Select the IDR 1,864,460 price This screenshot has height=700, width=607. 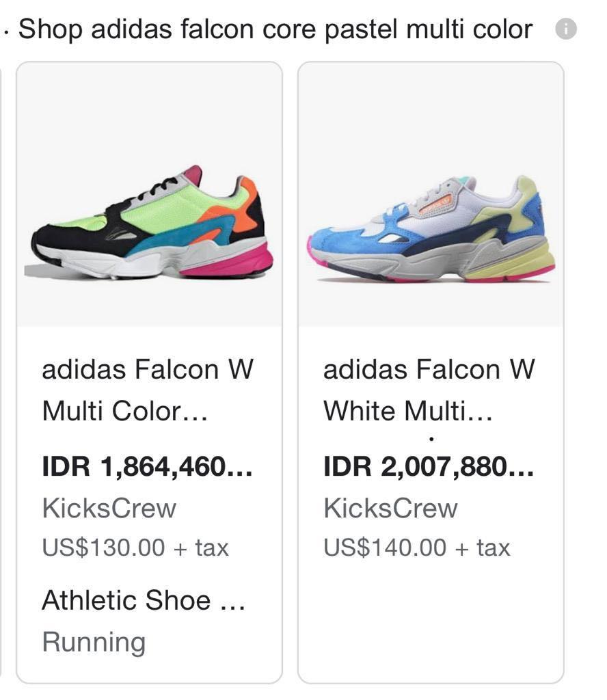pyautogui.click(x=147, y=466)
